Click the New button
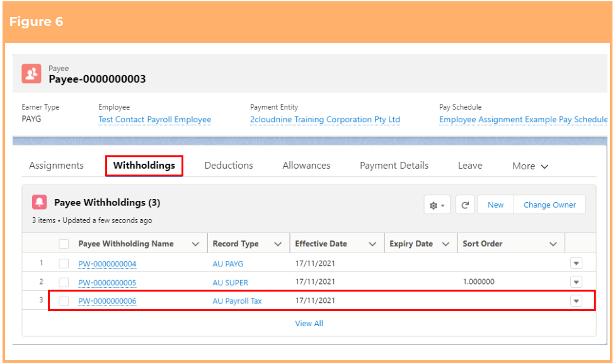The height and width of the screenshot is (364, 615). coord(496,205)
